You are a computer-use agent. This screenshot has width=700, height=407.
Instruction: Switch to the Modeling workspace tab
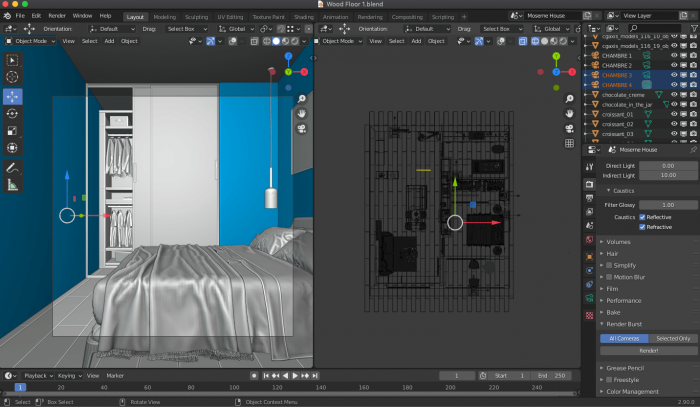pyautogui.click(x=164, y=17)
